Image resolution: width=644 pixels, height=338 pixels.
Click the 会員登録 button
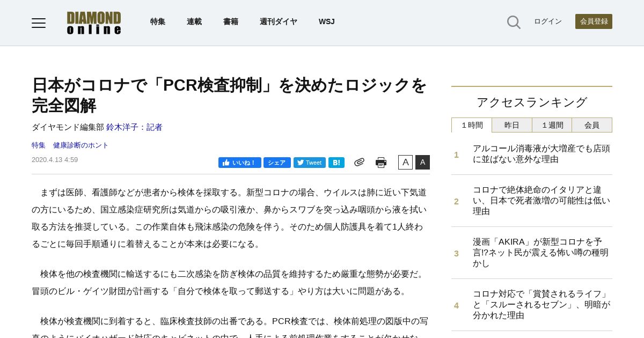point(594,21)
